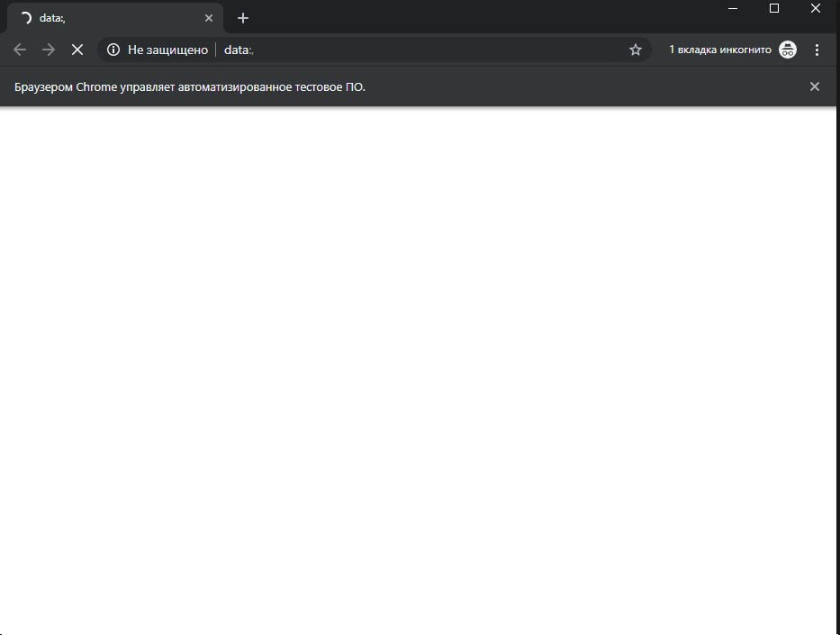Click the forward navigation arrow
This screenshot has height=635, width=840.
click(49, 50)
